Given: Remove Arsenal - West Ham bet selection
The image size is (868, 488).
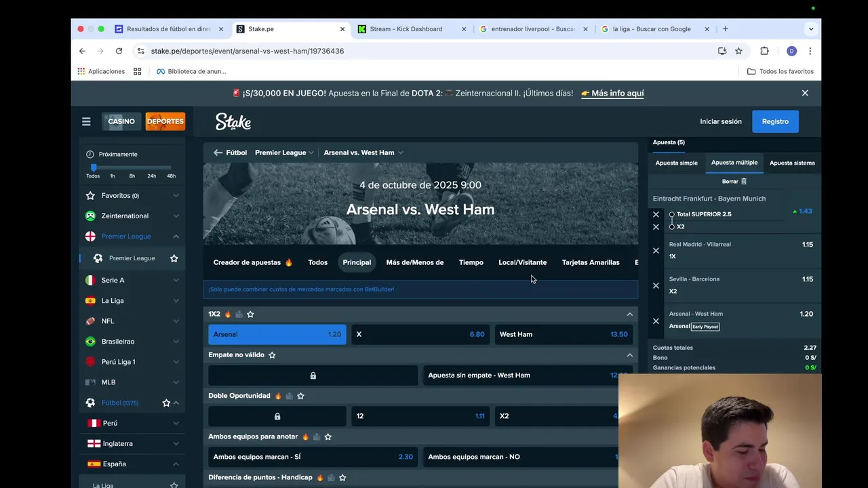Looking at the screenshot, I should pyautogui.click(x=656, y=321).
